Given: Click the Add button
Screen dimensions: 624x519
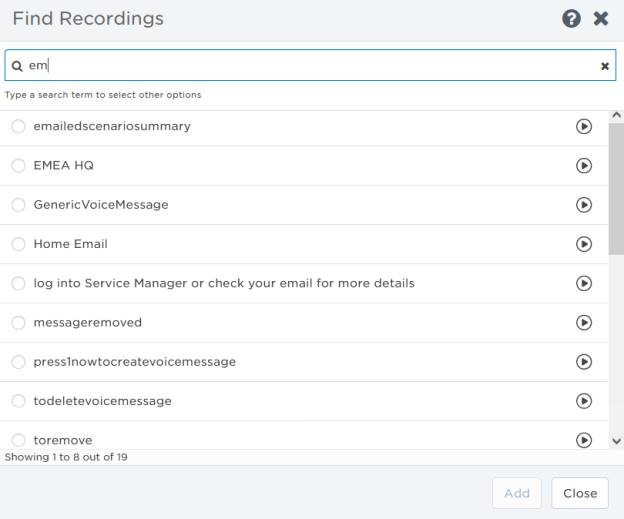Looking at the screenshot, I should click(517, 493).
